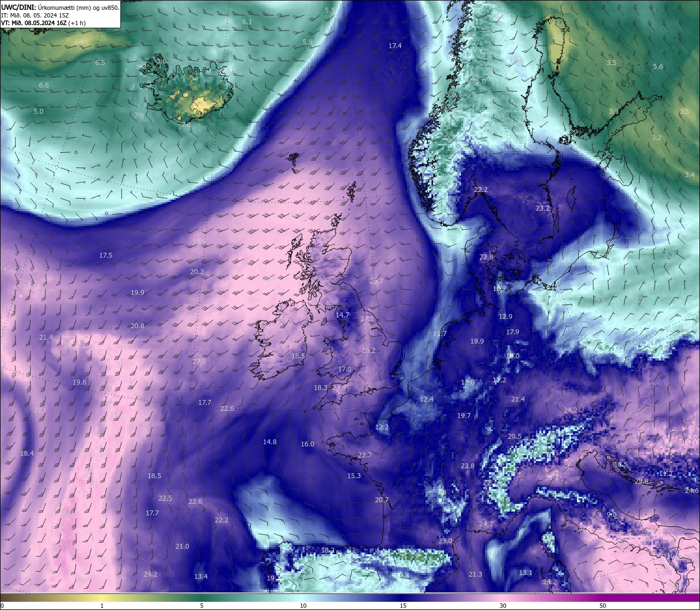Click the 6.1 value label
This screenshot has height=610, width=700.
[x=247, y=22]
